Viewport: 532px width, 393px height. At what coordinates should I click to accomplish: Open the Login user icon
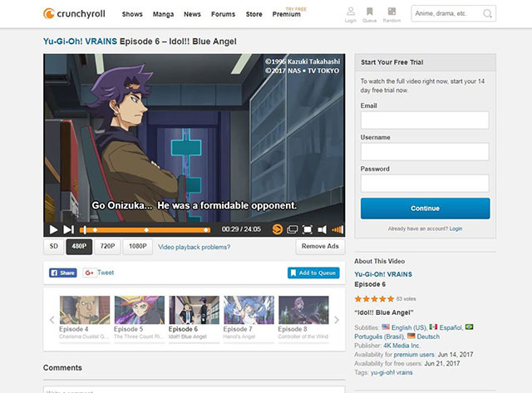point(351,15)
